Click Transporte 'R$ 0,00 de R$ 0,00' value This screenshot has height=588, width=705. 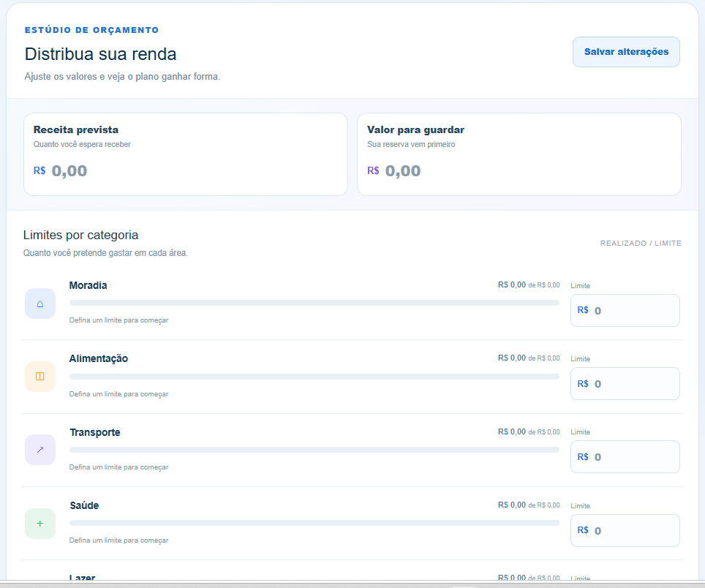click(529, 432)
